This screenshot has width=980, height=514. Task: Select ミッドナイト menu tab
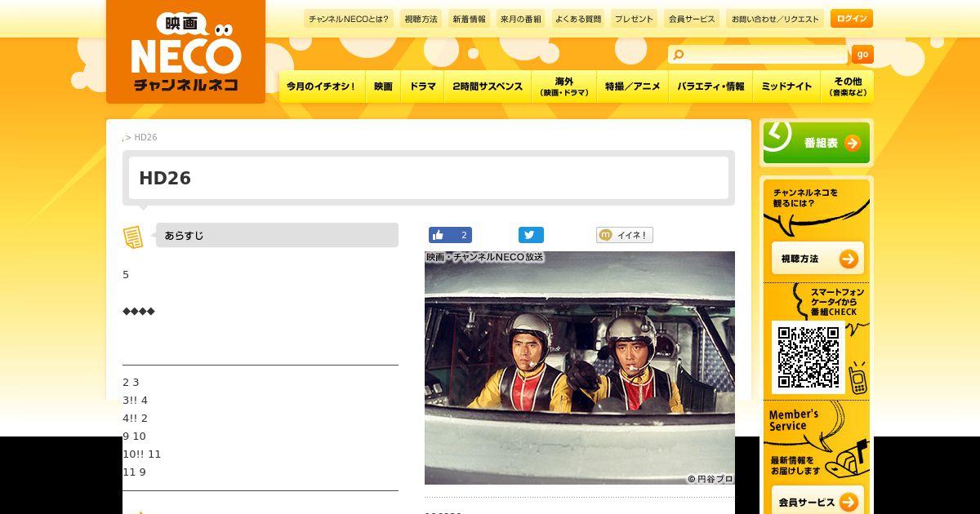coord(786,86)
